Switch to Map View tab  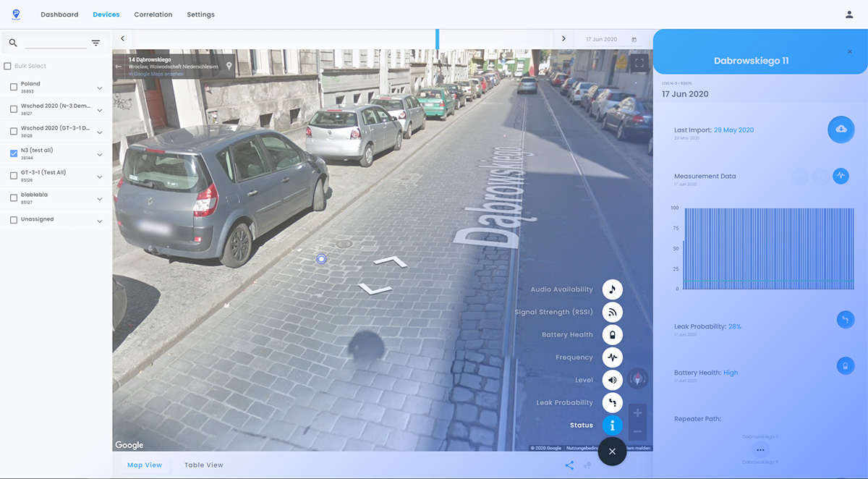(145, 465)
